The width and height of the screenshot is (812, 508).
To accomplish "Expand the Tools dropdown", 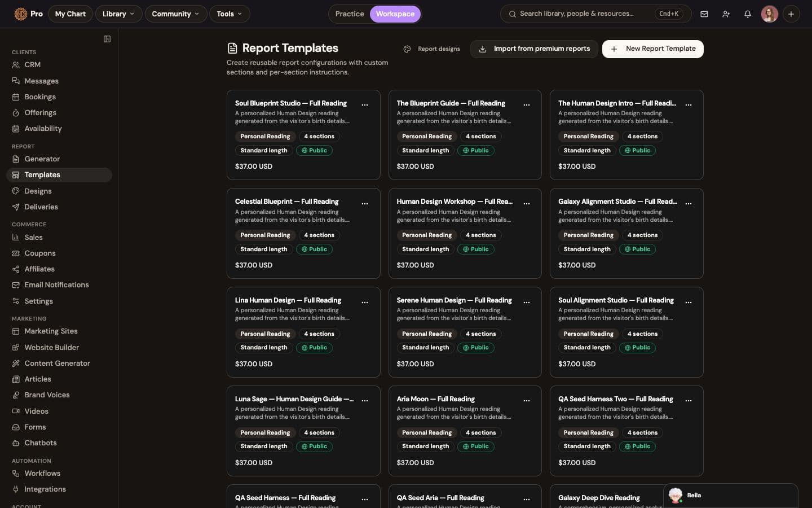I will [230, 14].
